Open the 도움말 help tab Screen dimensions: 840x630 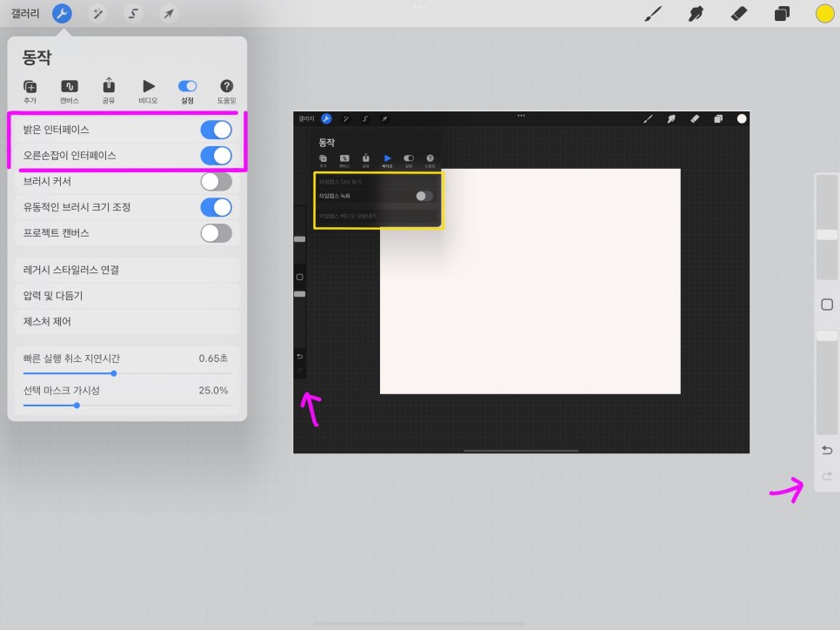pos(227,91)
